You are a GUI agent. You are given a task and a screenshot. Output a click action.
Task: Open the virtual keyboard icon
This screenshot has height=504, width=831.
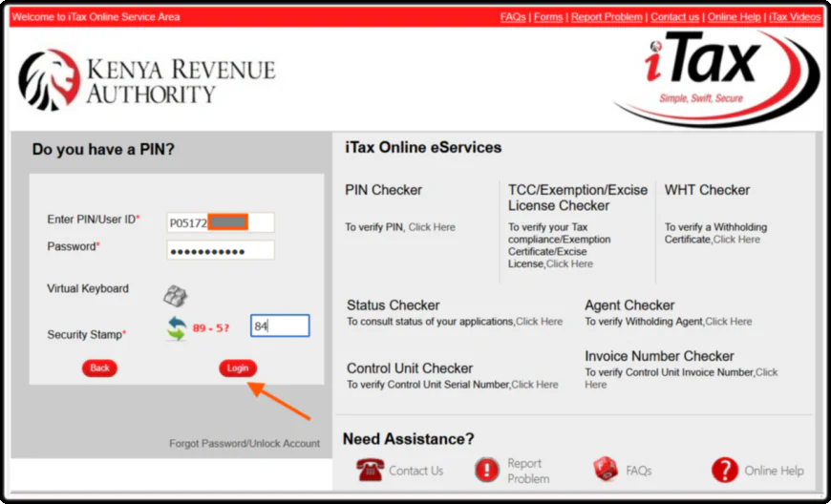(176, 296)
